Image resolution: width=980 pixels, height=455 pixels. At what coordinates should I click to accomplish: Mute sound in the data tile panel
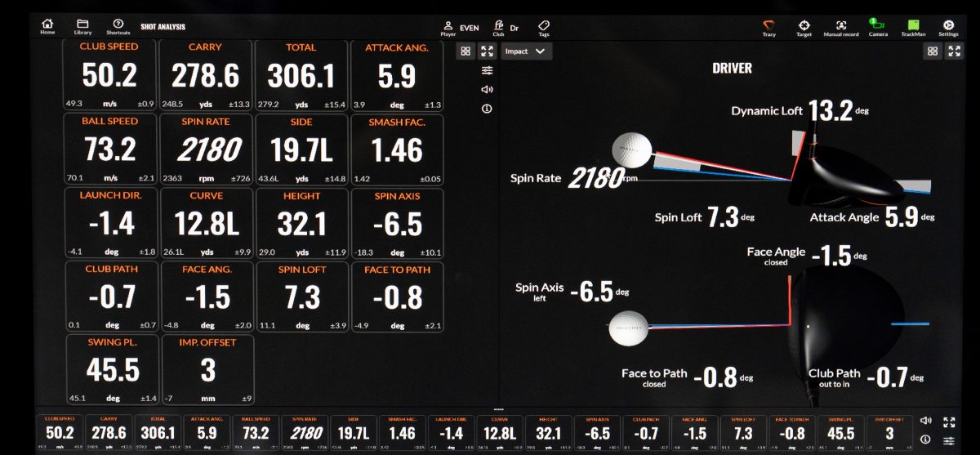[487, 89]
